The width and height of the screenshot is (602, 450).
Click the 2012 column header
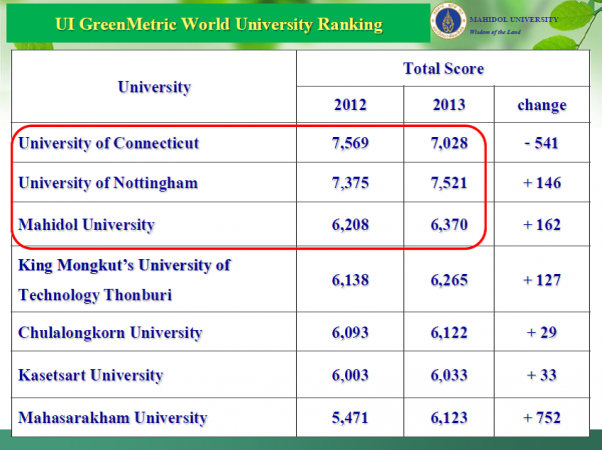point(350,105)
